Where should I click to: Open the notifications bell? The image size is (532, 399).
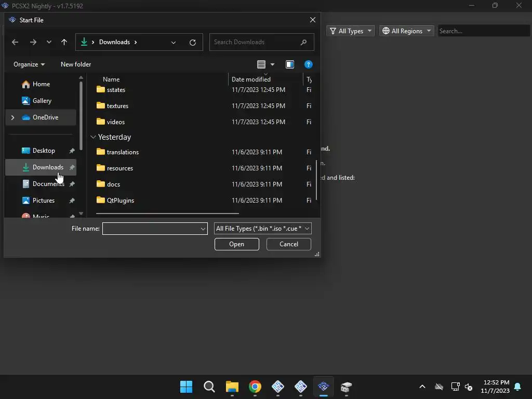pos(517,387)
